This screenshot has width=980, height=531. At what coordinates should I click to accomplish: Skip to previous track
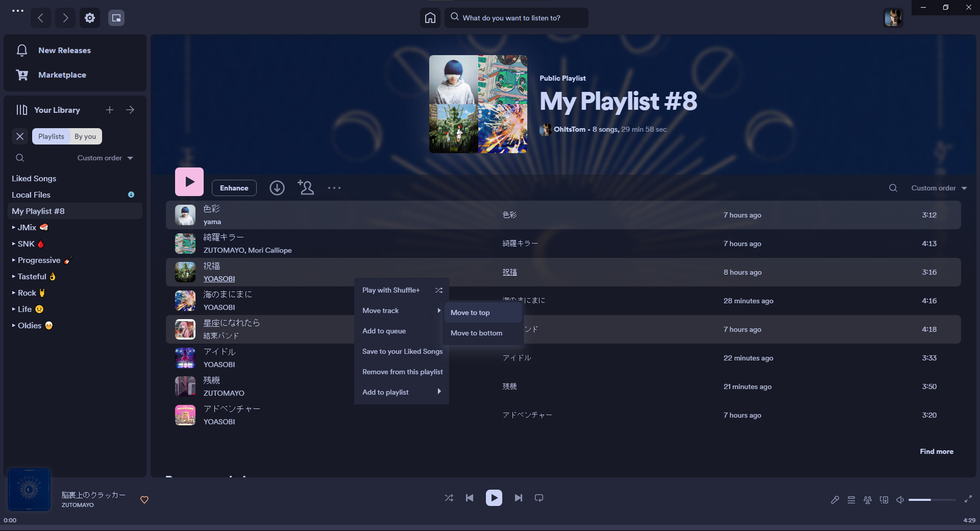pos(470,498)
